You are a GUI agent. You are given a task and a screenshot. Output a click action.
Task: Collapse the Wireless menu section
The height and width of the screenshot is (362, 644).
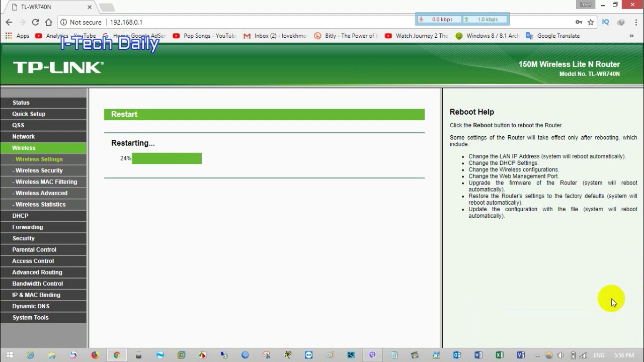[43, 148]
